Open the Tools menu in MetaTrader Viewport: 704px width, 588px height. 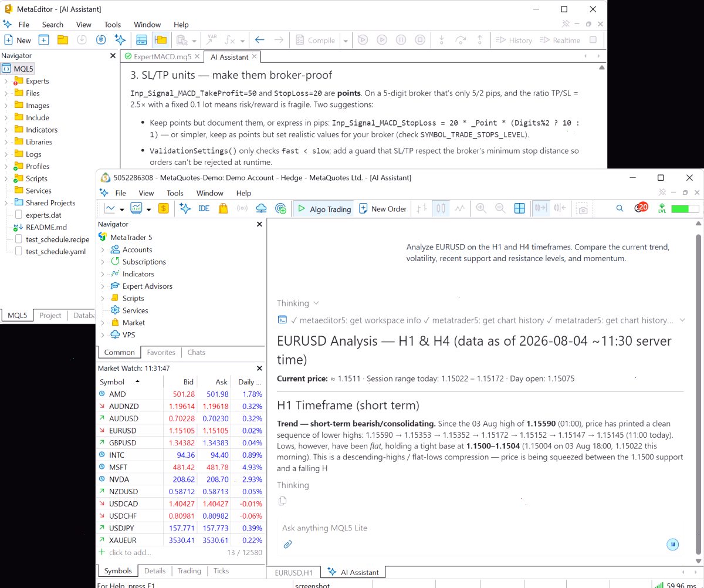(175, 193)
